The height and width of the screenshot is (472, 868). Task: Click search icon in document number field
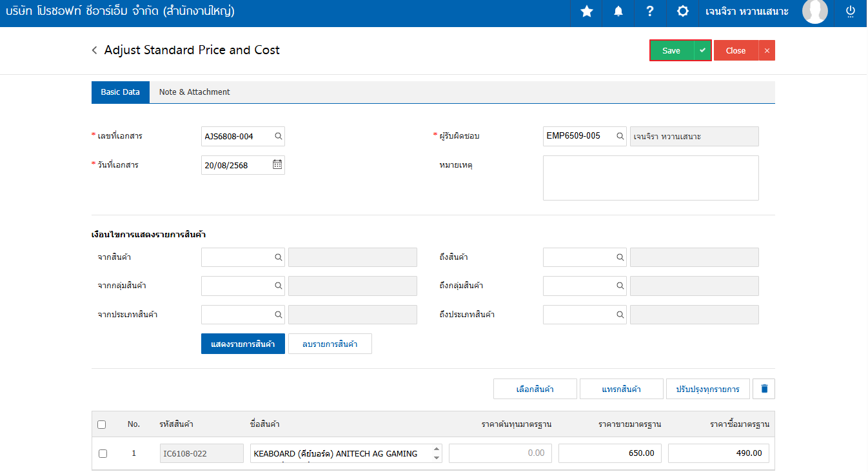[278, 136]
